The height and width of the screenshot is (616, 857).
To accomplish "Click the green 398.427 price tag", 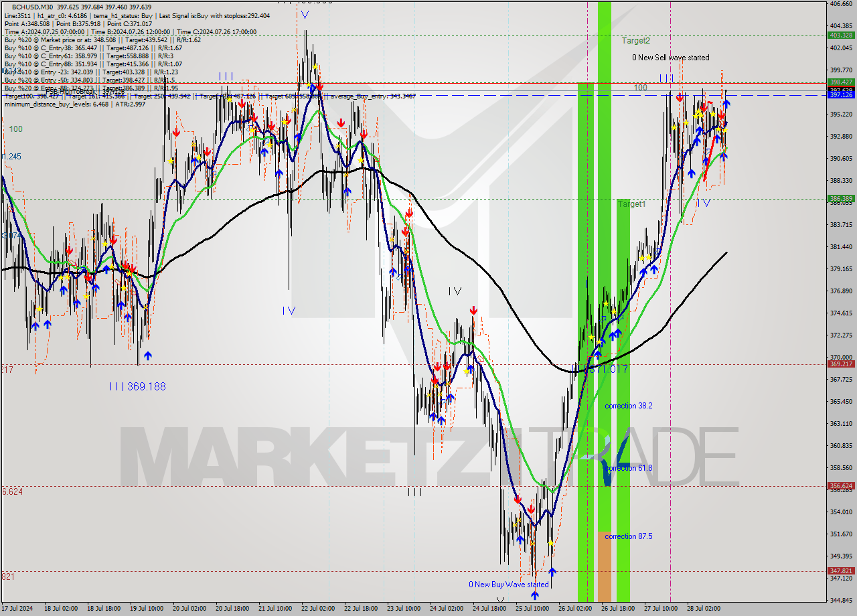I will click(841, 82).
